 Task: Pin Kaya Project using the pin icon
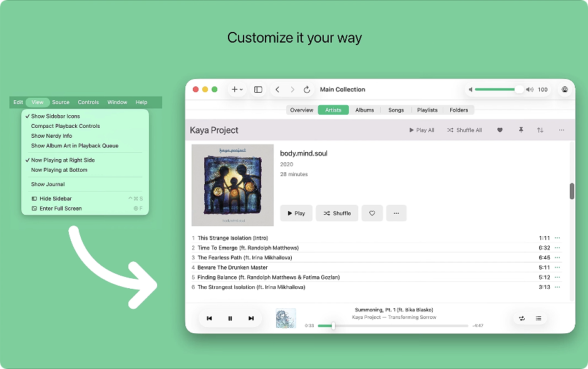coord(521,130)
